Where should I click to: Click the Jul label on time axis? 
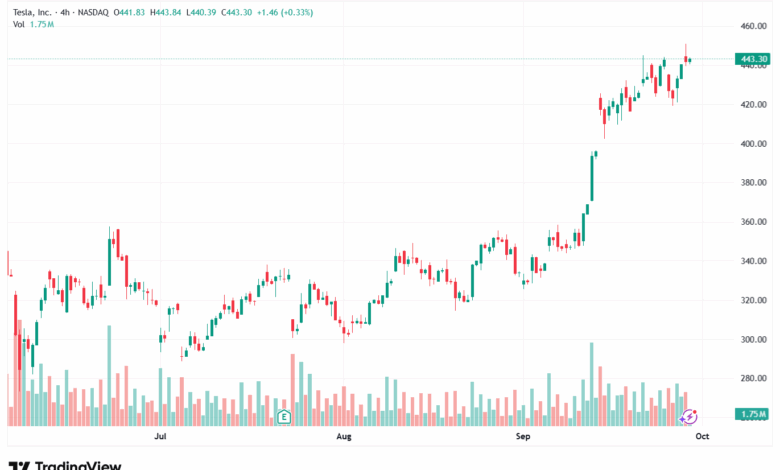160,437
